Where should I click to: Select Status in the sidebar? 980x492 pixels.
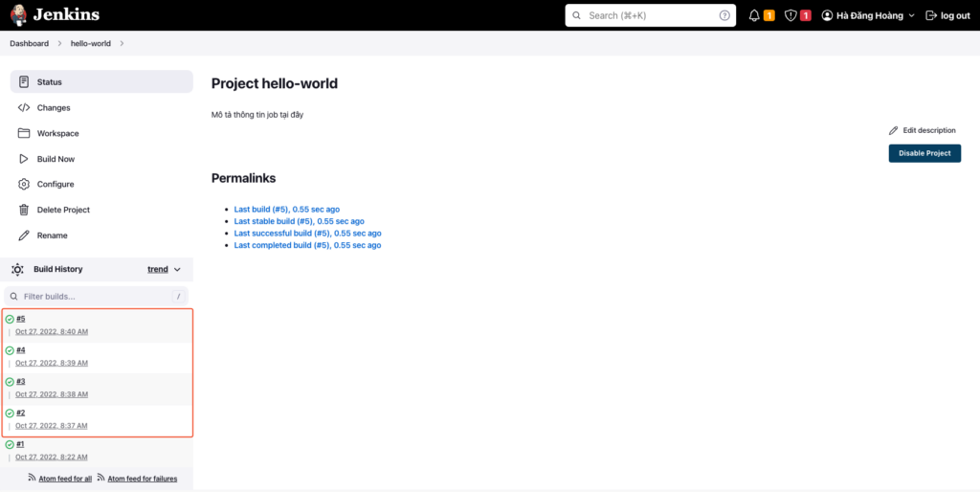tap(101, 82)
